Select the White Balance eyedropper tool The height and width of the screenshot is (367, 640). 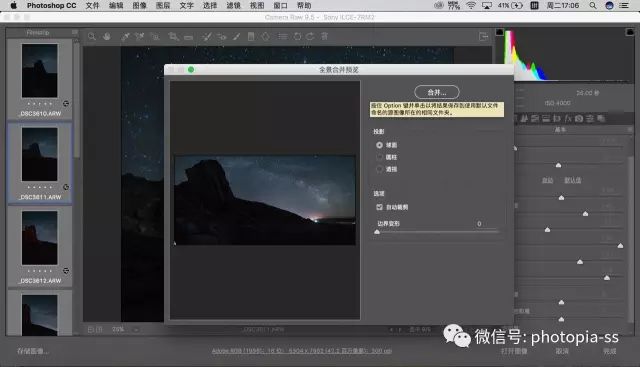tap(125, 36)
